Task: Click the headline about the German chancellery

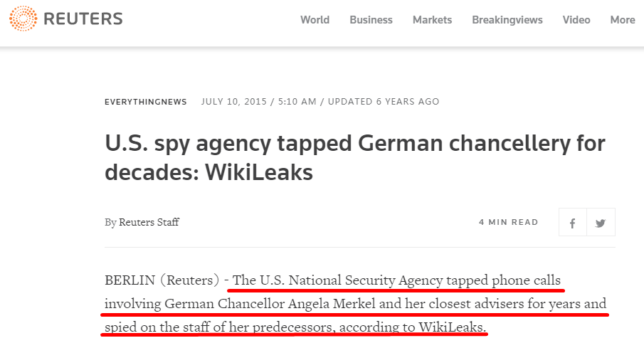Action: 354,157
